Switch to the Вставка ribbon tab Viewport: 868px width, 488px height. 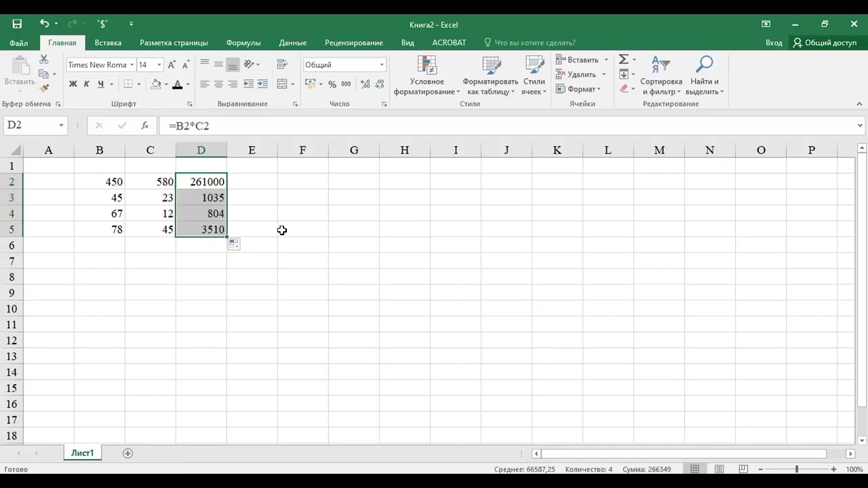pos(108,43)
